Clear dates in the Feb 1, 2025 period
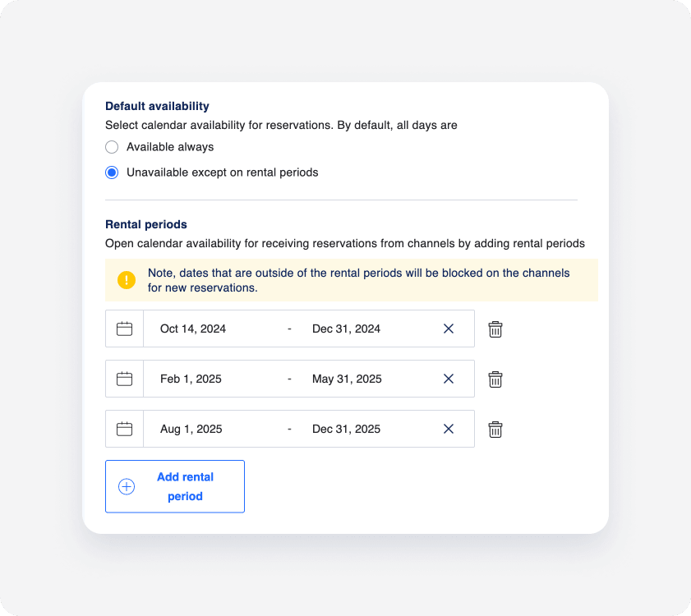The width and height of the screenshot is (691, 616). (449, 379)
